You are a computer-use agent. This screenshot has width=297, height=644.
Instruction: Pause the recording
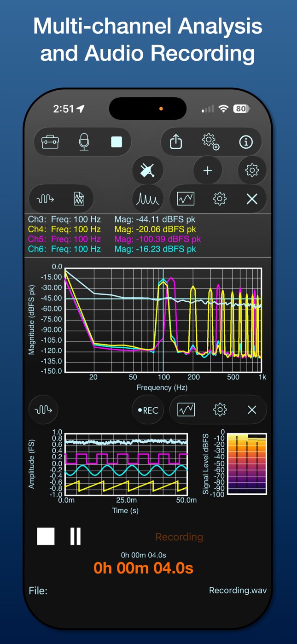(x=76, y=537)
